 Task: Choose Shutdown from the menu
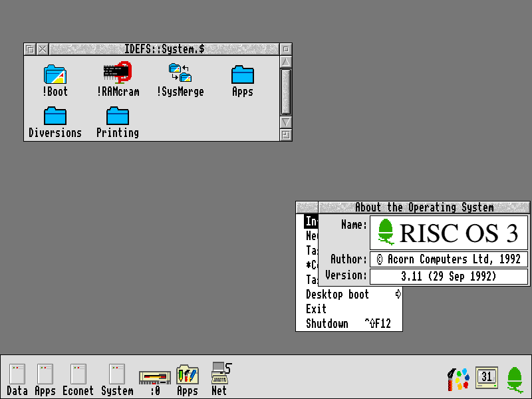coord(349,323)
